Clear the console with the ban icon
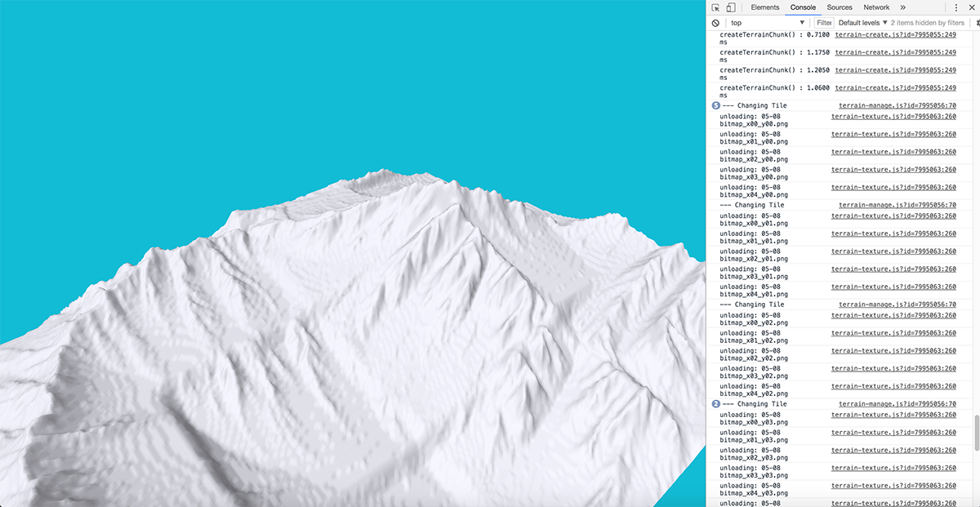Image resolution: width=980 pixels, height=507 pixels. click(x=715, y=23)
